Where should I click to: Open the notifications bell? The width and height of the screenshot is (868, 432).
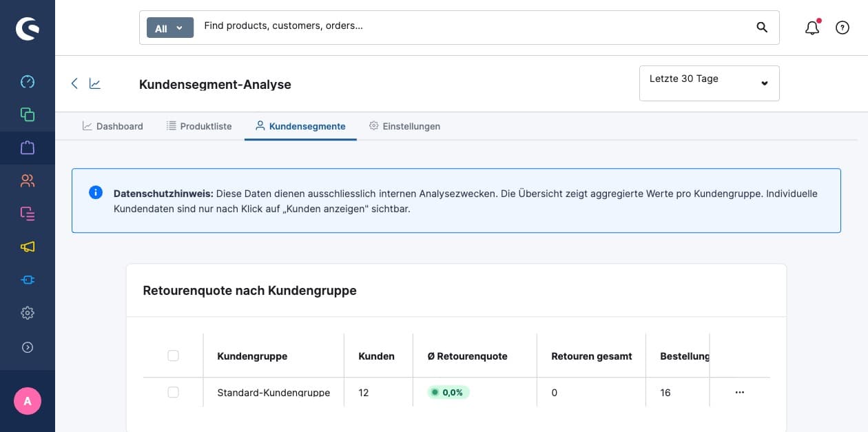click(x=812, y=28)
